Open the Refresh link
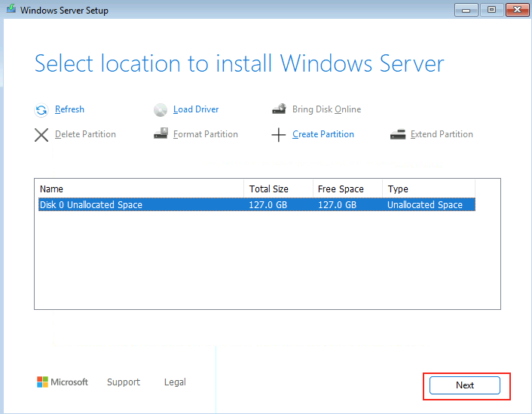Screen dimensions: 532x414 coord(69,109)
